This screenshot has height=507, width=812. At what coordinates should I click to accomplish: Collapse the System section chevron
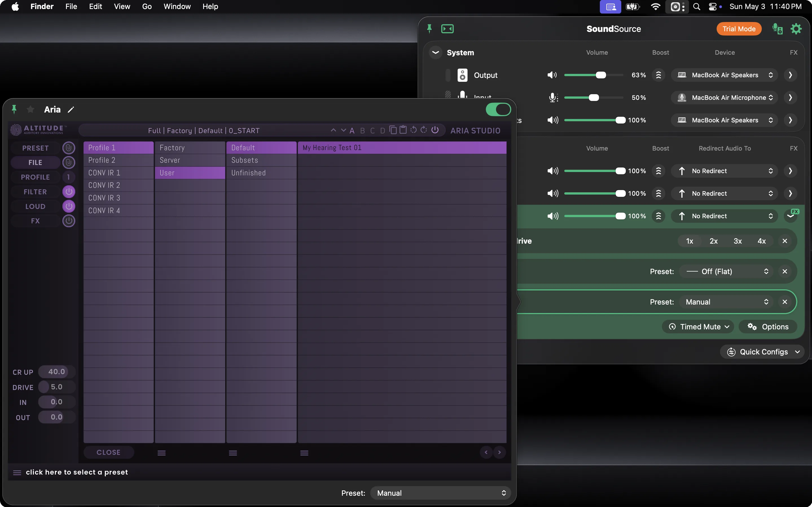click(x=435, y=53)
